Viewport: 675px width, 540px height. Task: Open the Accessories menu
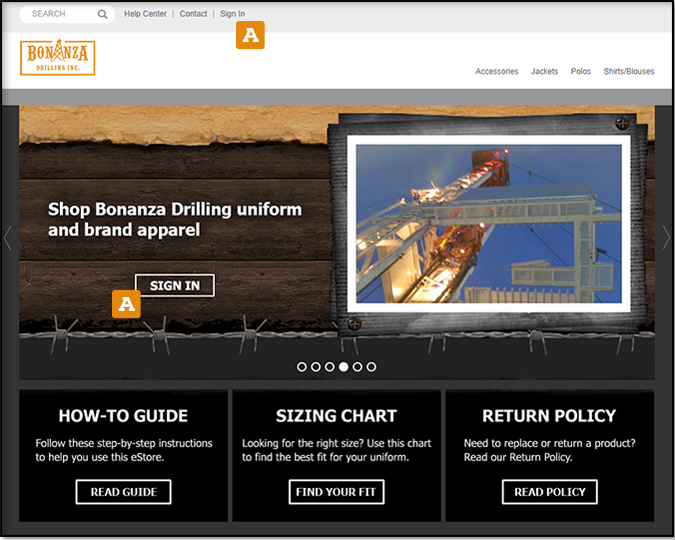pyautogui.click(x=496, y=72)
